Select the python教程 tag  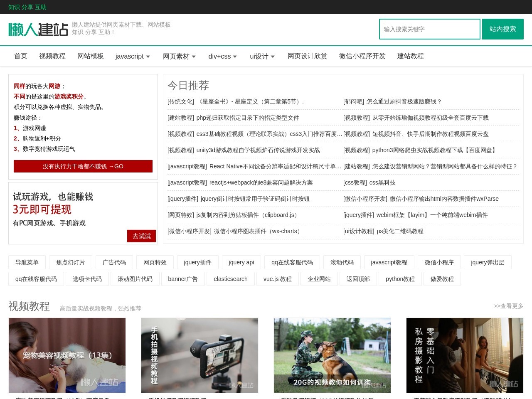tap(400, 279)
